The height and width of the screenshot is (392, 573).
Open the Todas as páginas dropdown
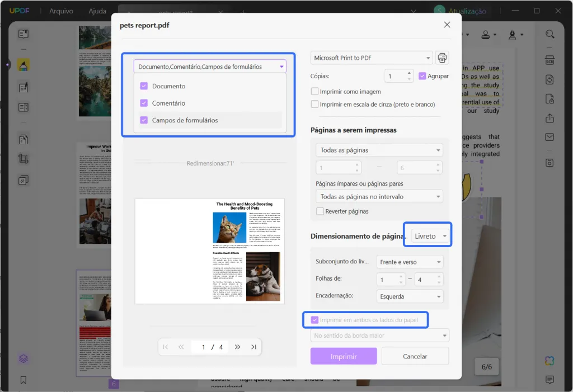[379, 149]
